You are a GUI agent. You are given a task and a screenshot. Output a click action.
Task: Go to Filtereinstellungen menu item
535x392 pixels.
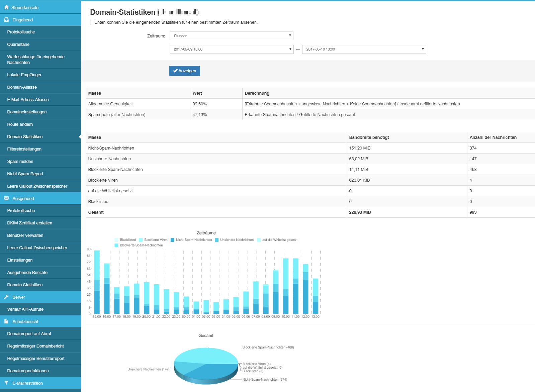pyautogui.click(x=24, y=149)
